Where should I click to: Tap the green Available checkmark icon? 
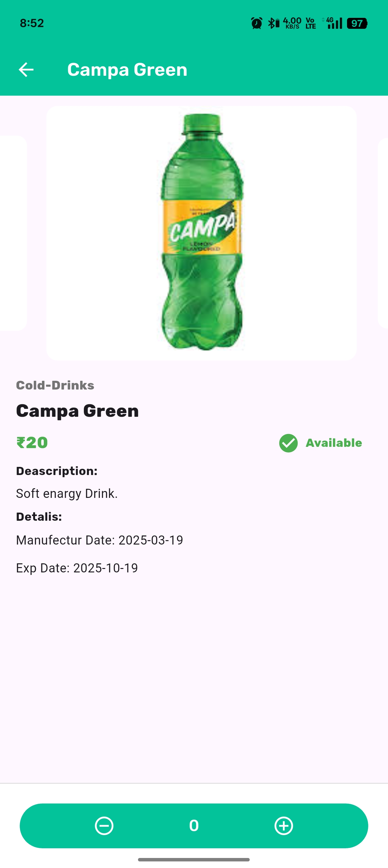pos(288,443)
